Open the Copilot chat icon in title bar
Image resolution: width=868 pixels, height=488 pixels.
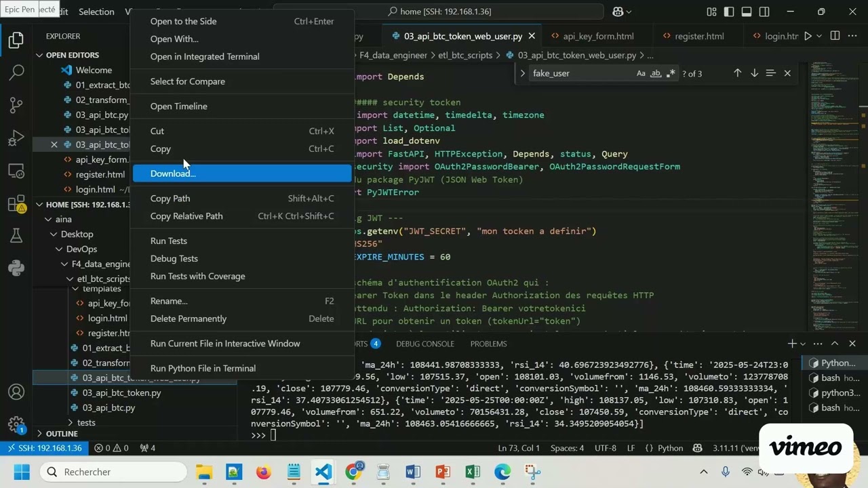(618, 12)
